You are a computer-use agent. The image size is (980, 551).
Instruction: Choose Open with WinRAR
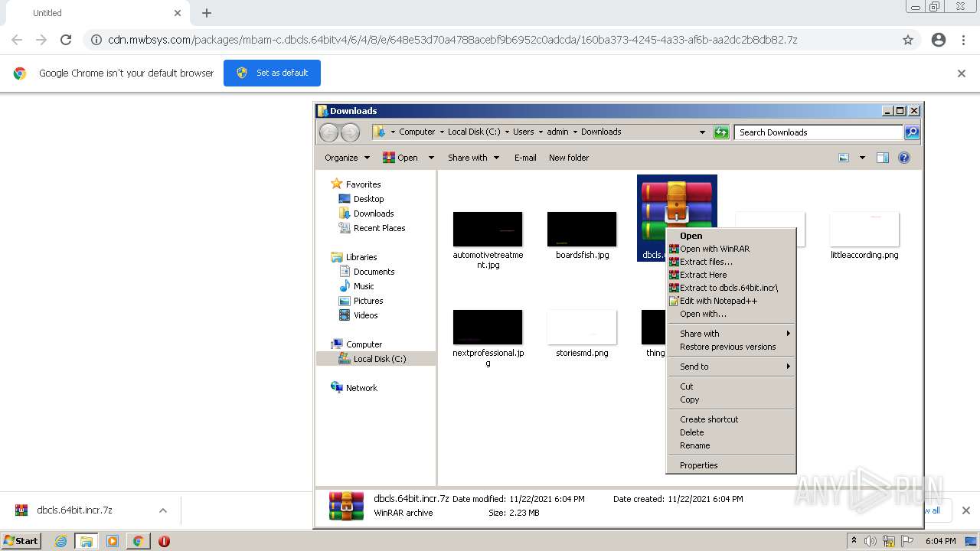[x=731, y=249]
